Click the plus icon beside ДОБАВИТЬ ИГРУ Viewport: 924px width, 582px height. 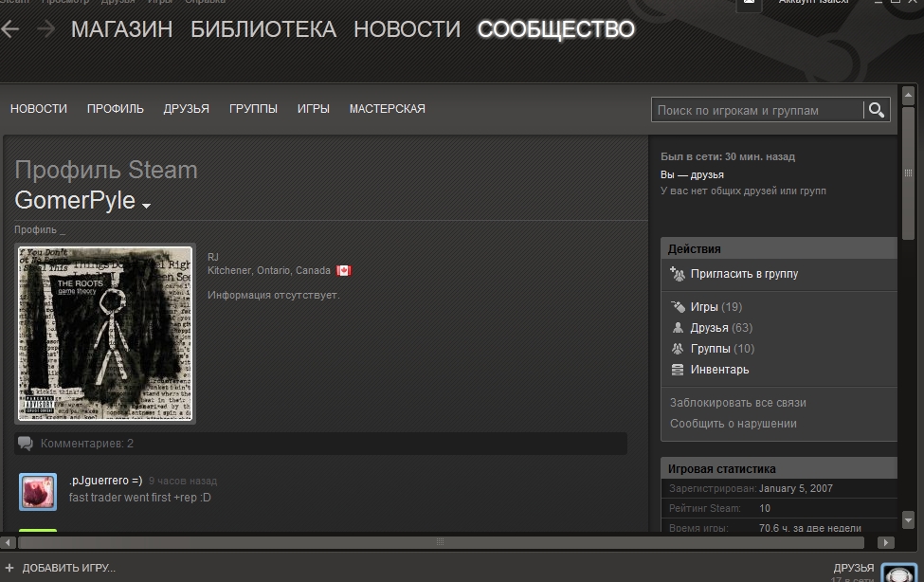click(x=9, y=568)
